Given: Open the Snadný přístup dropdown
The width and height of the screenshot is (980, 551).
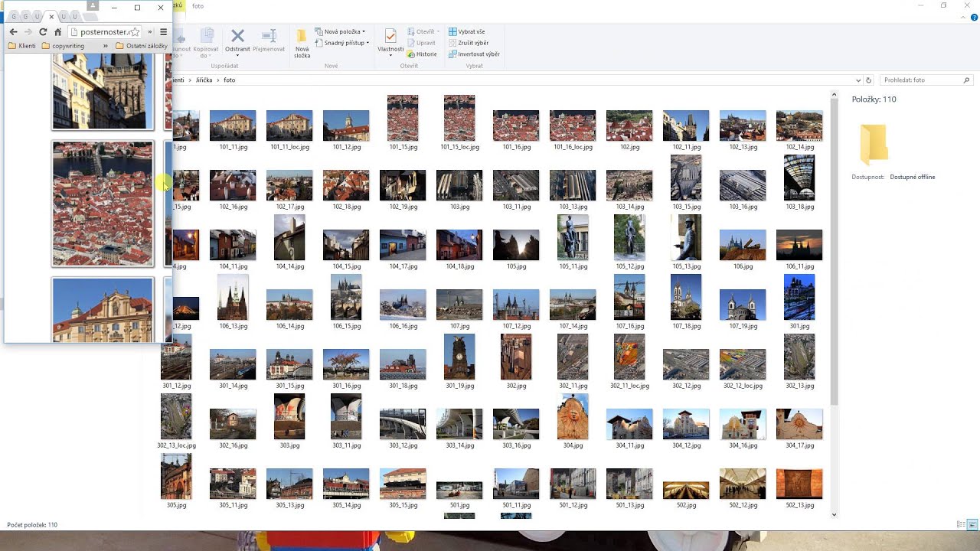Looking at the screenshot, I should pyautogui.click(x=341, y=43).
